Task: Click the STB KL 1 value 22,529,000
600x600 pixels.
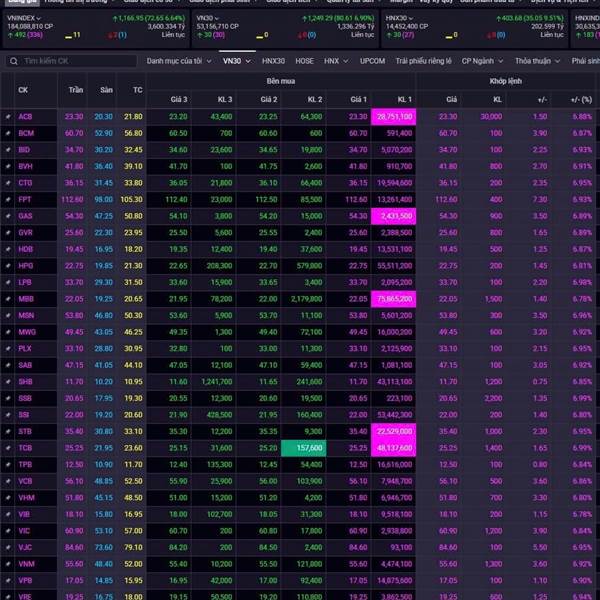Action: 393,432
